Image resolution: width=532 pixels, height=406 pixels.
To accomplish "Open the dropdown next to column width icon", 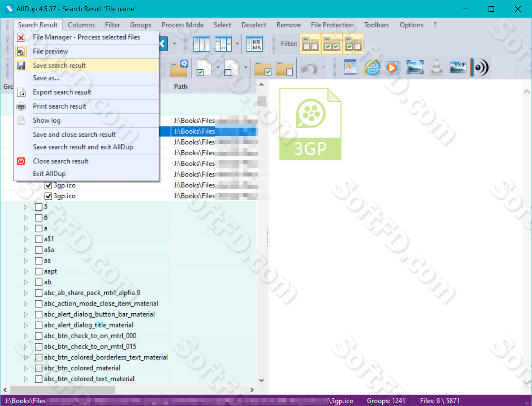I will (237, 44).
